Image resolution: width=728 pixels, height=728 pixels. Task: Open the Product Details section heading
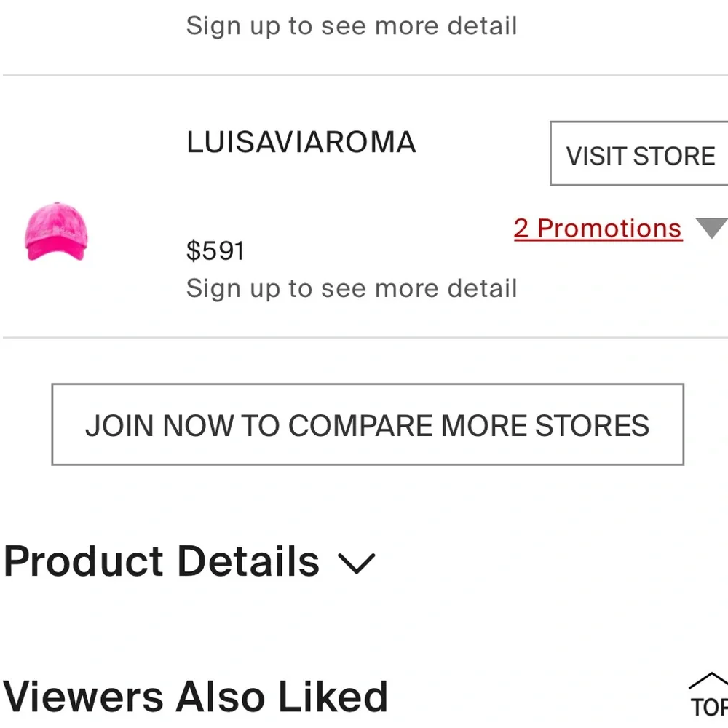click(x=162, y=562)
